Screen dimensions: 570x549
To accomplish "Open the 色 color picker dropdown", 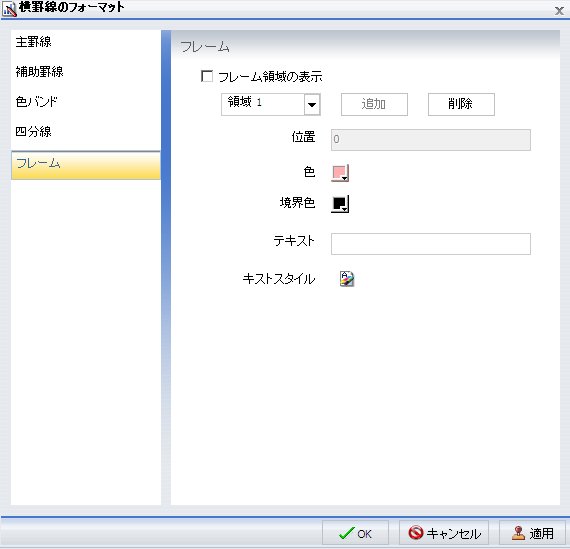I will (x=340, y=173).
